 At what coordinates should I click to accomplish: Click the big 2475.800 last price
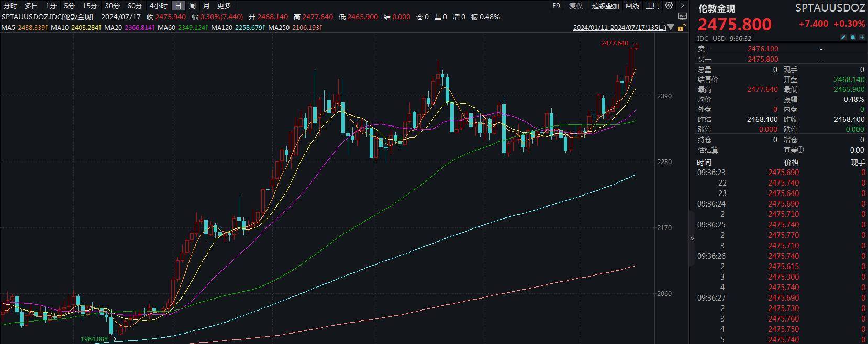[x=735, y=25]
